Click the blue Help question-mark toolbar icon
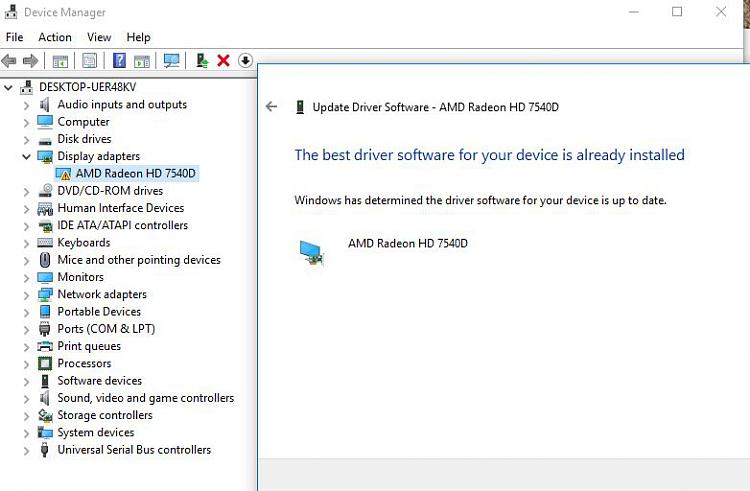 point(119,61)
